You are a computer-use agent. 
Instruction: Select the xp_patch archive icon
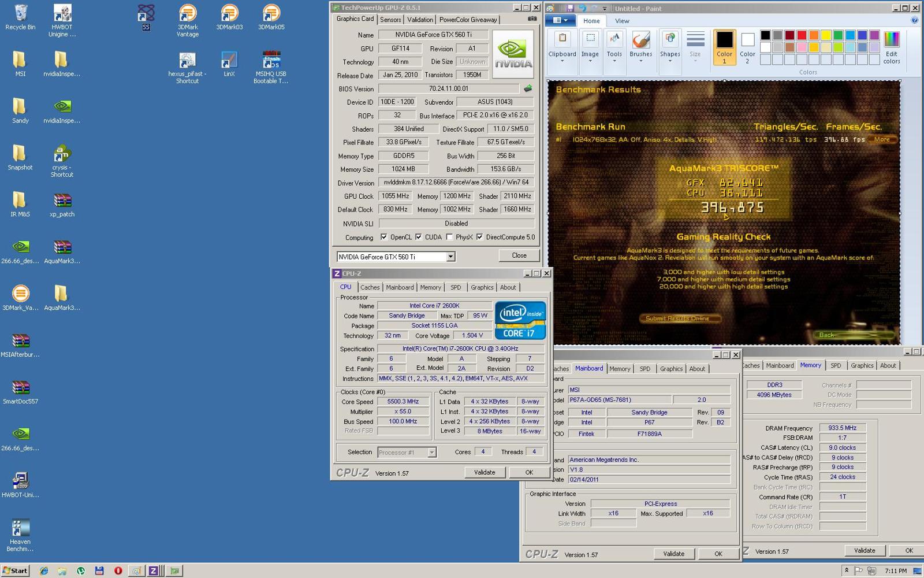click(x=62, y=201)
